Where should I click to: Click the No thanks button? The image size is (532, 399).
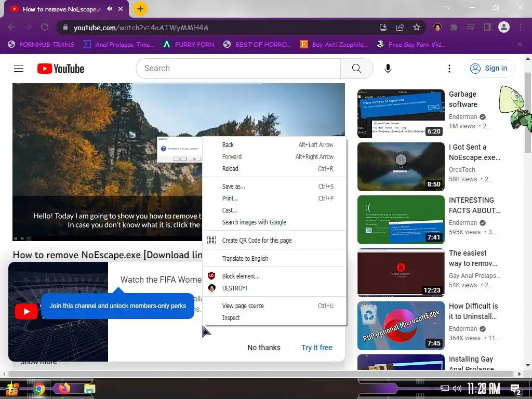click(264, 348)
